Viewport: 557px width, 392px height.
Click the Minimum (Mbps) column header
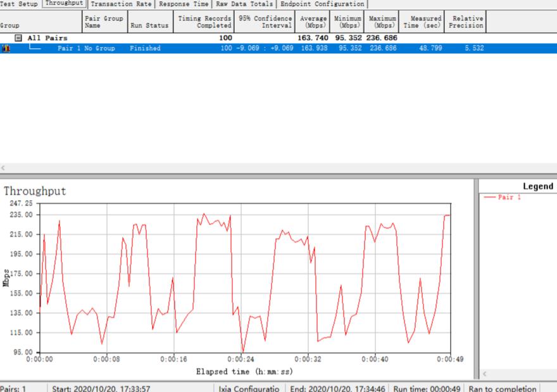pos(347,22)
